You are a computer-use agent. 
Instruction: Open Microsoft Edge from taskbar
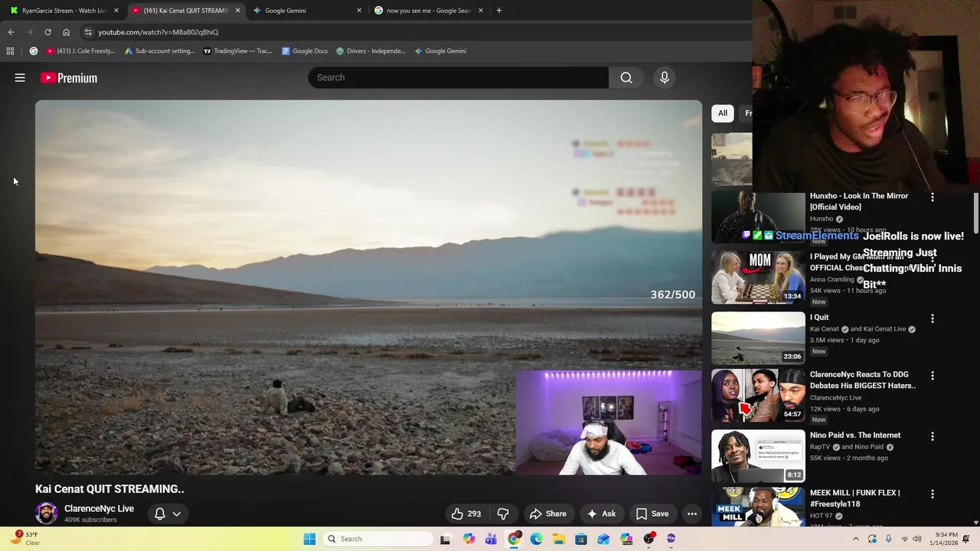[x=536, y=539]
